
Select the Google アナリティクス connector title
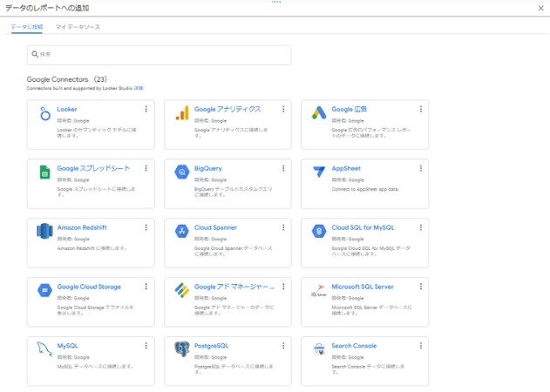tap(227, 110)
